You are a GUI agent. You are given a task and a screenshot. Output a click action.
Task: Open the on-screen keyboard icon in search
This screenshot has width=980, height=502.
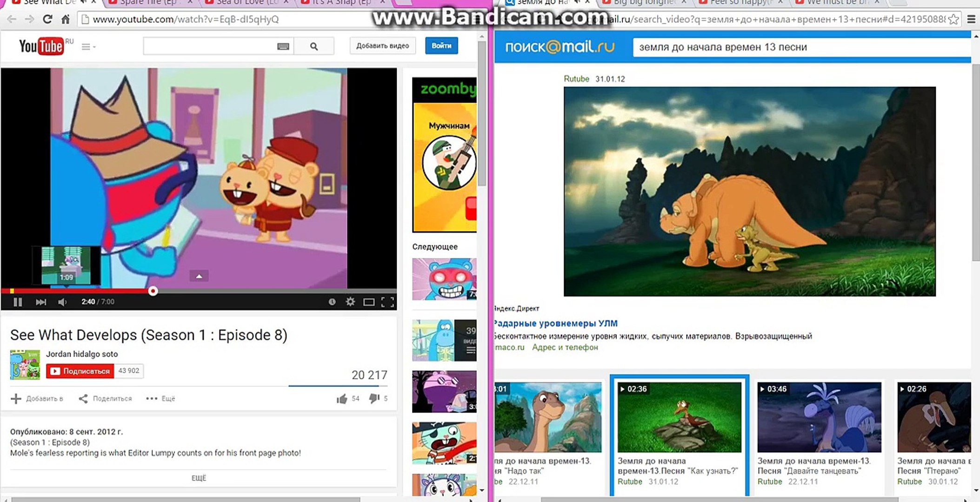click(x=283, y=46)
